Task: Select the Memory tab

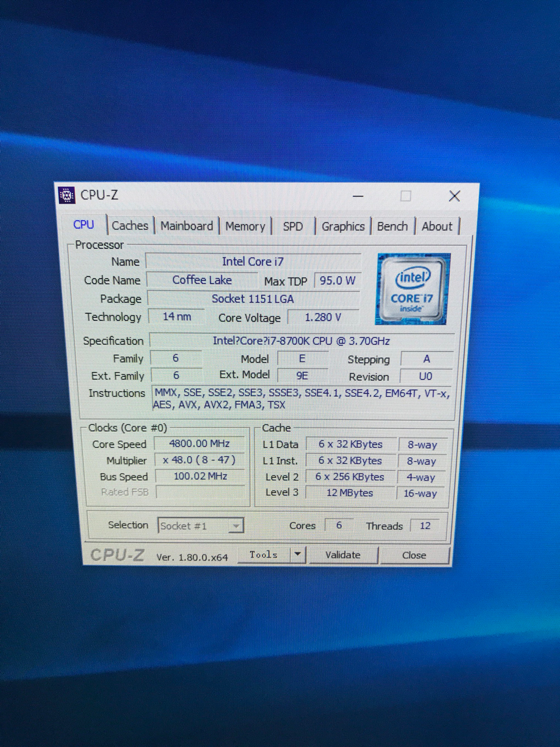Action: (244, 226)
